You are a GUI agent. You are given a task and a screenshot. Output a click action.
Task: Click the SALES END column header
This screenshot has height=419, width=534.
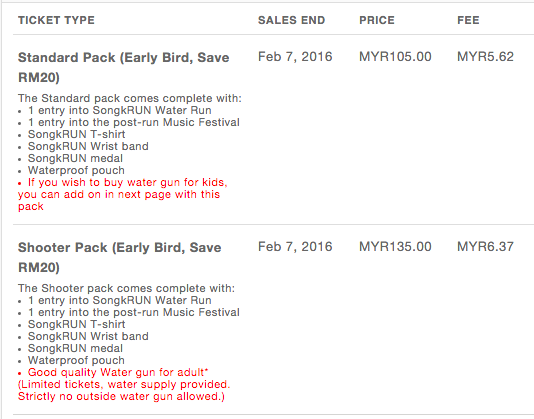(292, 20)
